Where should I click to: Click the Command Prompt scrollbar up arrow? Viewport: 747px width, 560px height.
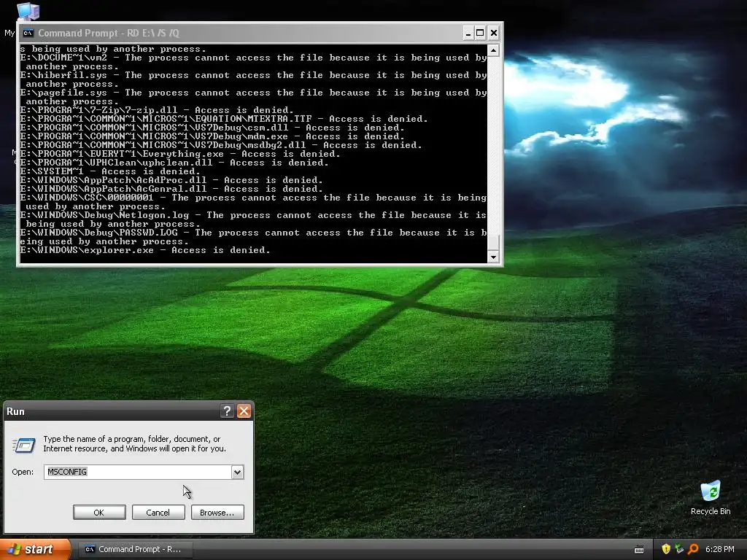pos(493,50)
